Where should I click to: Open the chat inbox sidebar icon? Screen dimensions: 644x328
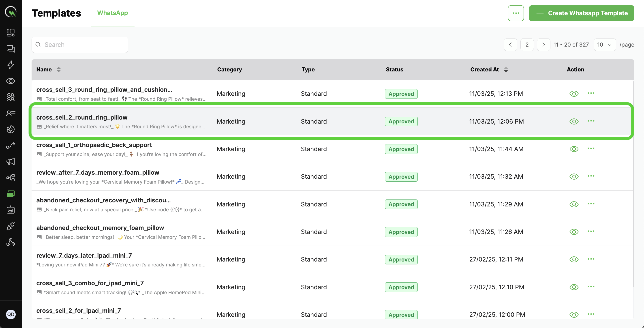click(11, 49)
